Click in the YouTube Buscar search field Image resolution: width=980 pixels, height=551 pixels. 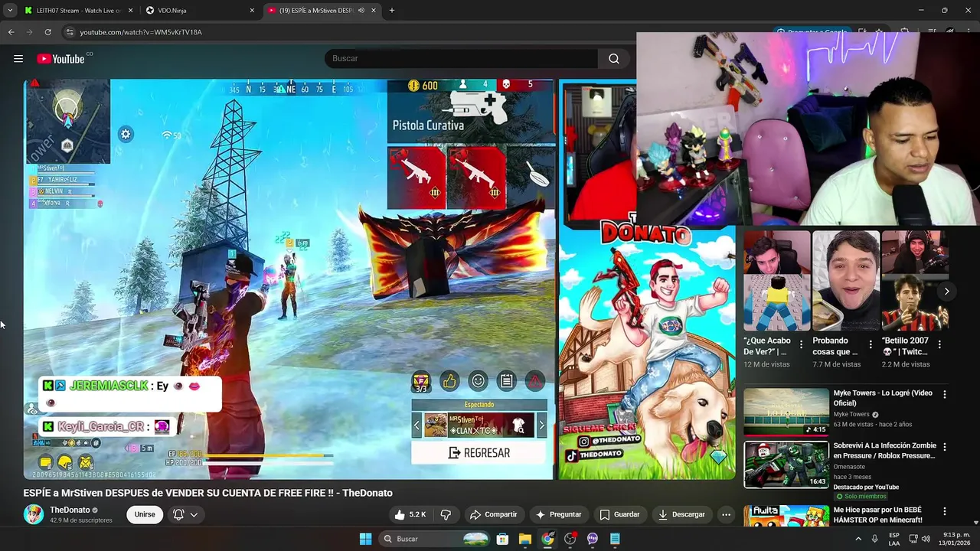[x=461, y=59]
